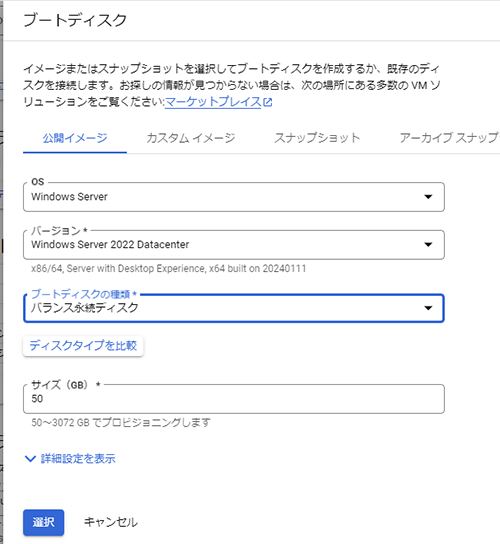This screenshot has height=544, width=500.
Task: Click the バージョン dropdown arrow icon
Action: click(x=428, y=245)
